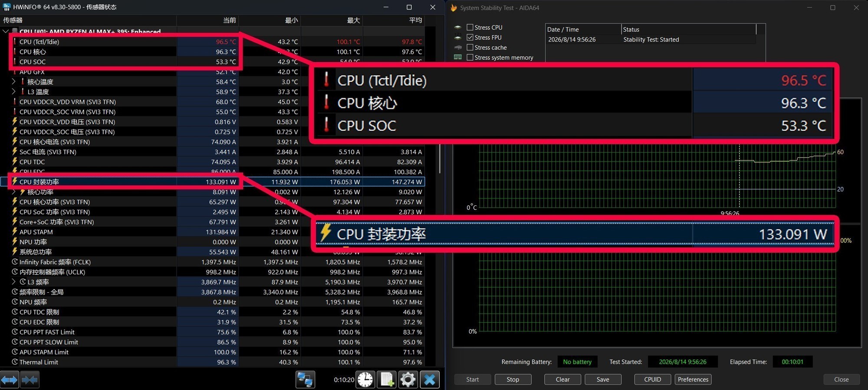This screenshot has height=390, width=868.
Task: Select the CPU PPT SLOW Limit row
Action: [x=212, y=342]
